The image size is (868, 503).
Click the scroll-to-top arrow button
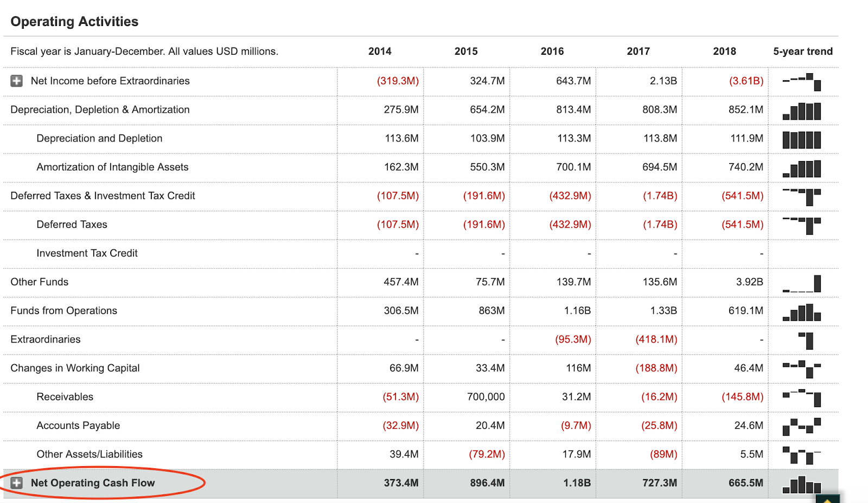827,499
